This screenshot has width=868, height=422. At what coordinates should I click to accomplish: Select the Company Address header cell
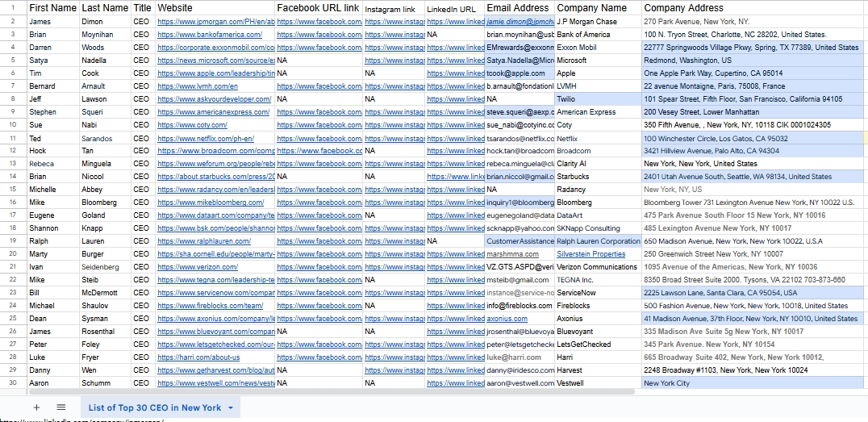click(754, 8)
